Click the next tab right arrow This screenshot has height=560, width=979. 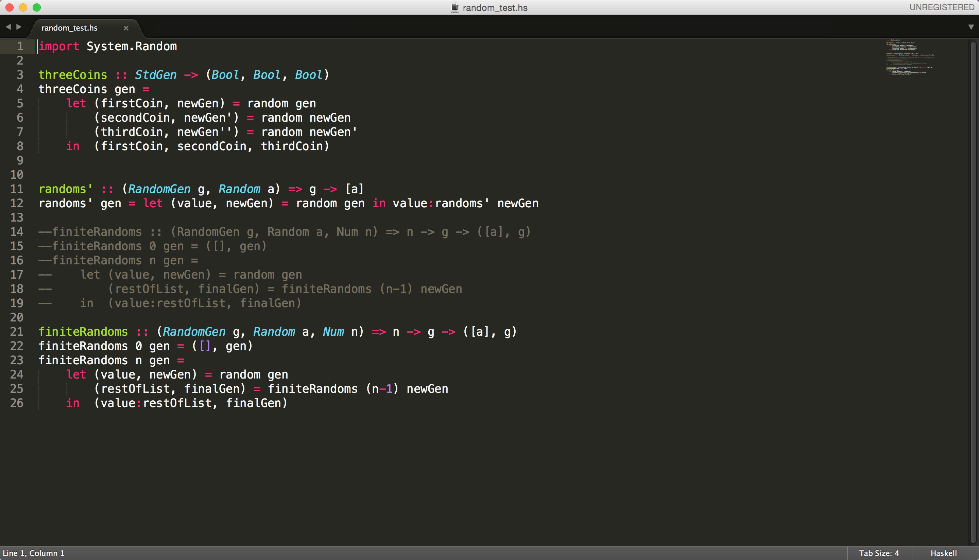(19, 27)
